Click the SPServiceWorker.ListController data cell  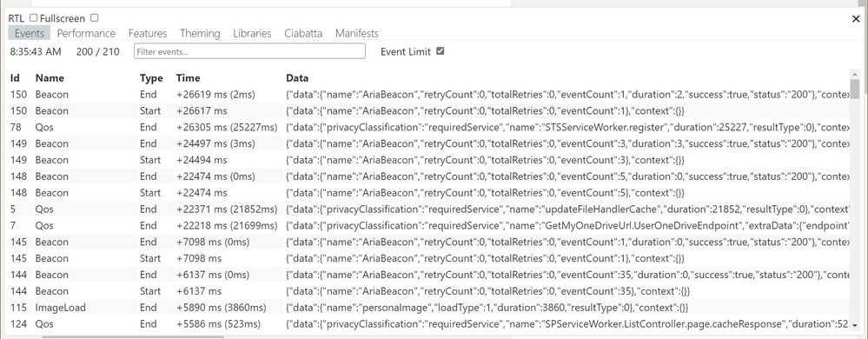point(567,324)
